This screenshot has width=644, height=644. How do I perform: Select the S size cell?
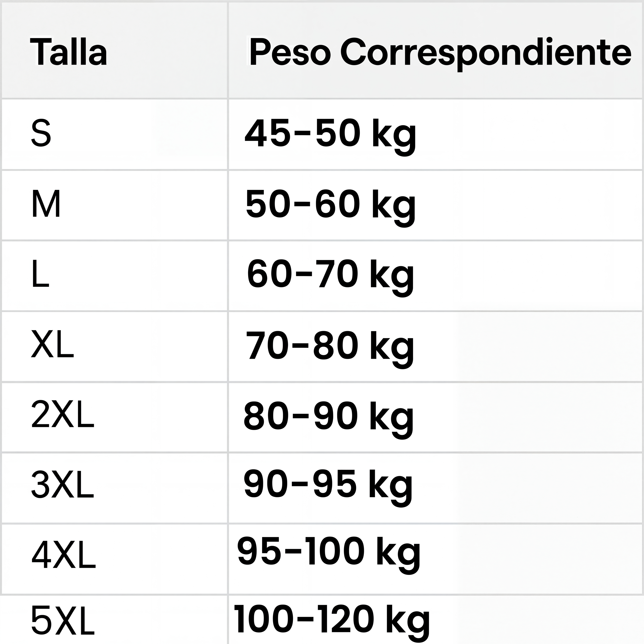pos(41,133)
